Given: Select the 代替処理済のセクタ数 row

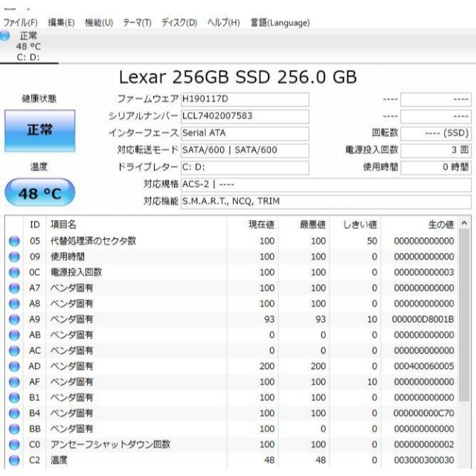Looking at the screenshot, I should [x=232, y=241].
